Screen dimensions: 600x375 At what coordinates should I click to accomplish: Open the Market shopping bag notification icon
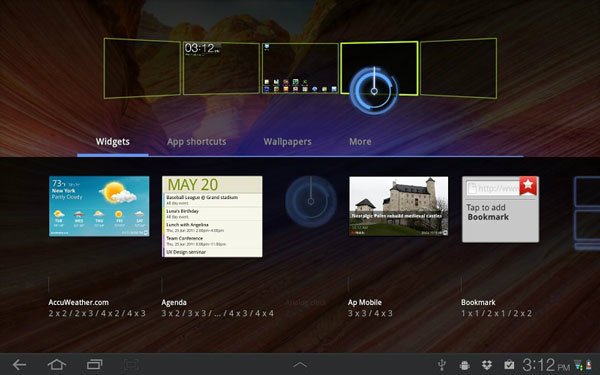click(509, 365)
